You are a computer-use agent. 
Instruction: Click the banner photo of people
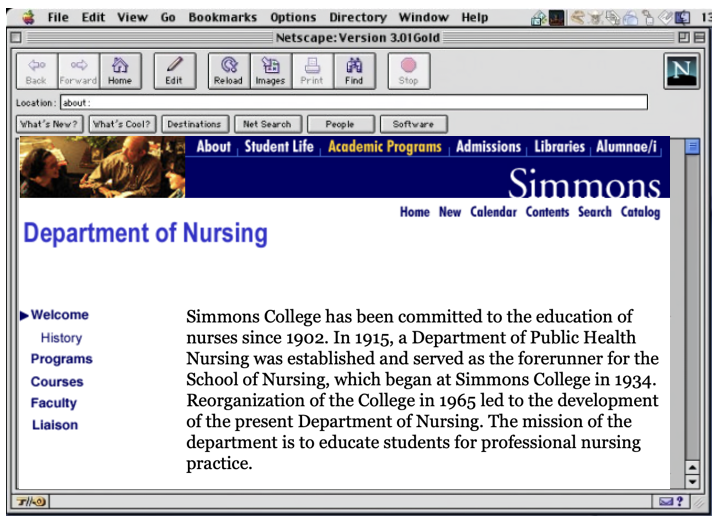pos(102,167)
